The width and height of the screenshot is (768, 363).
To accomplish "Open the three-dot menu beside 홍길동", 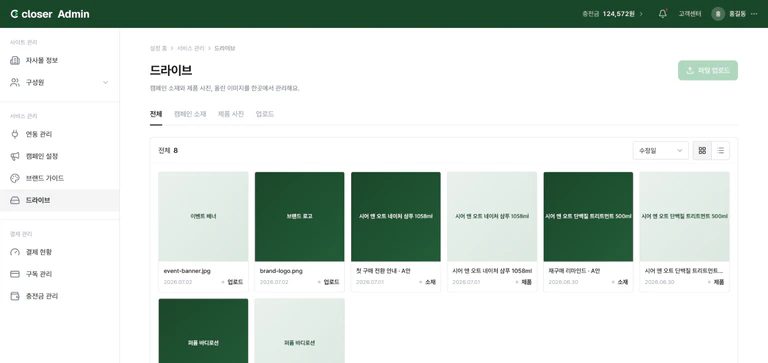I will click(754, 14).
